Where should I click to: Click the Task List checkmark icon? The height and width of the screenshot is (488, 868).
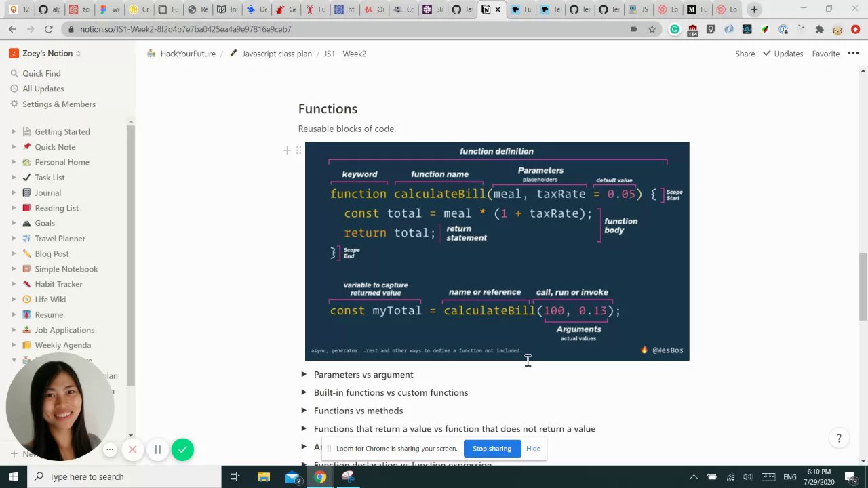point(26,178)
